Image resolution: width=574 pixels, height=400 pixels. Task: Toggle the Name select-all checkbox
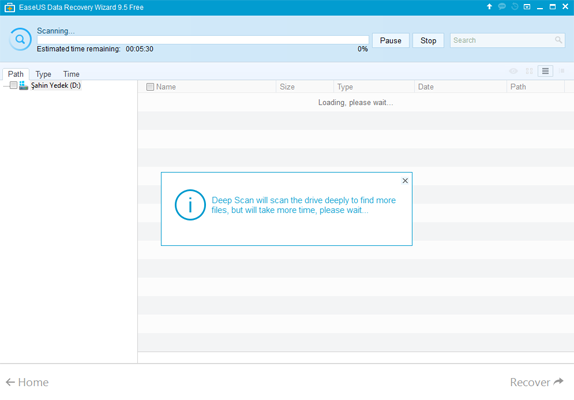click(150, 87)
